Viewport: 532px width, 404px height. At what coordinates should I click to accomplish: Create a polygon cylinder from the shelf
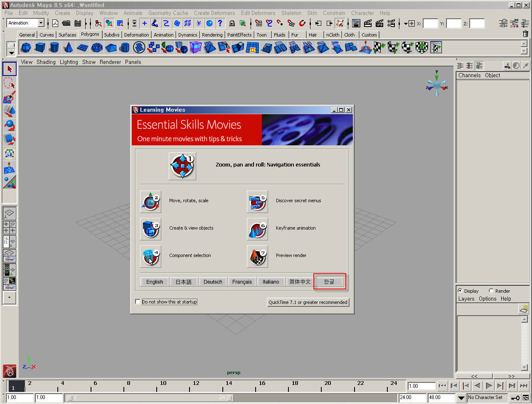pos(54,48)
